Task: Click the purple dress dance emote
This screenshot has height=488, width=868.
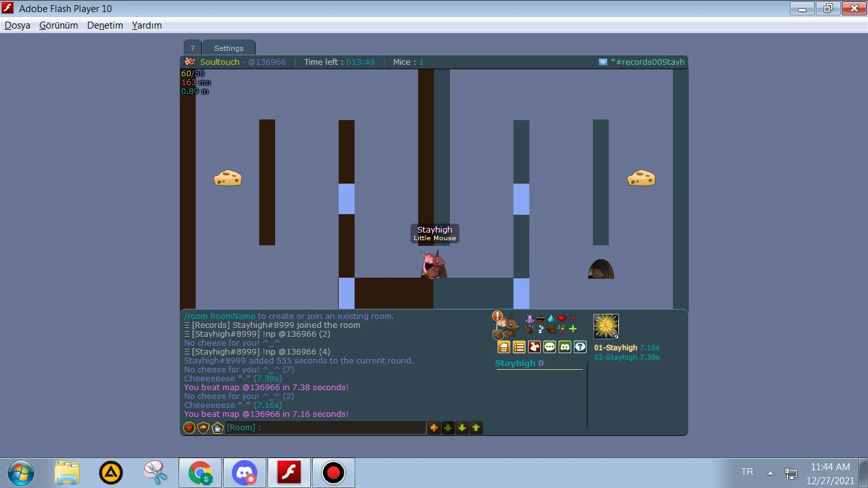Action: click(x=529, y=318)
